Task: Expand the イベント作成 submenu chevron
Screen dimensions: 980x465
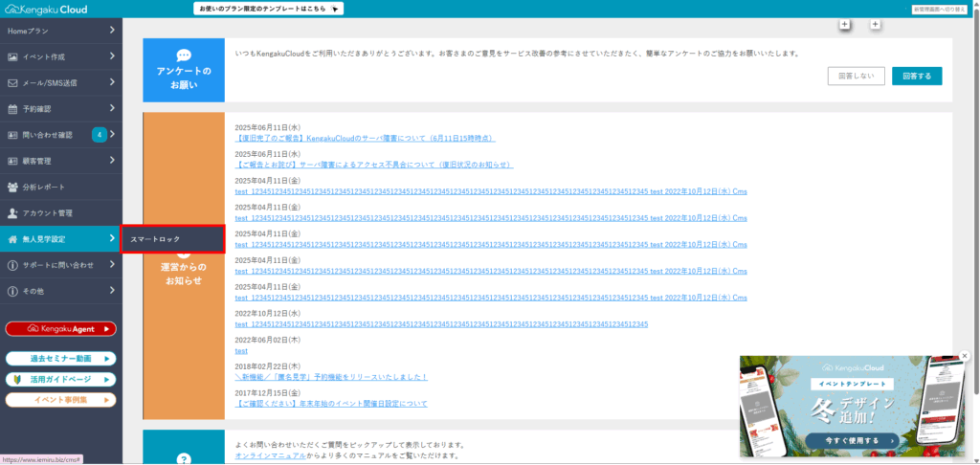Action: [112, 56]
